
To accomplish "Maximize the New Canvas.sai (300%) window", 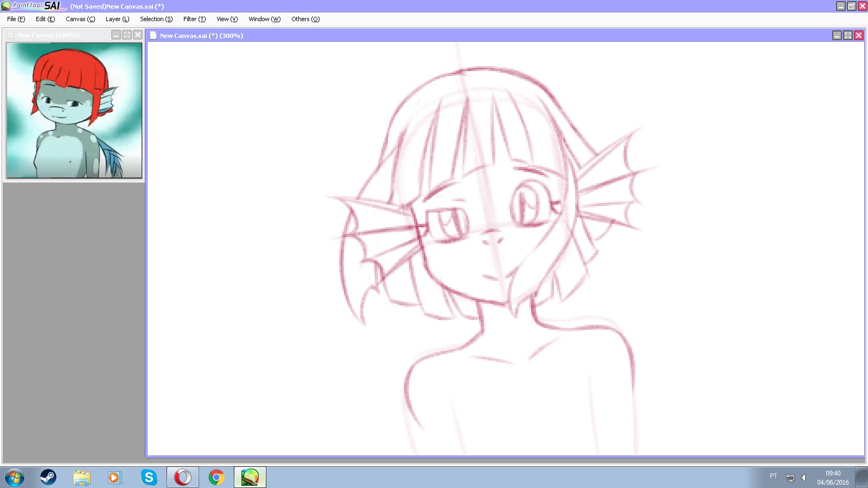I will coord(848,35).
